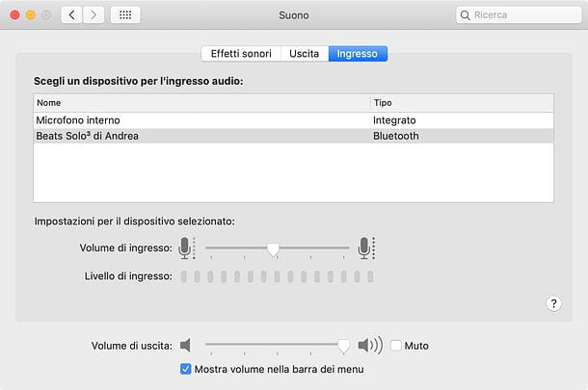
Task: Go back with the left chevron button
Action: point(71,15)
